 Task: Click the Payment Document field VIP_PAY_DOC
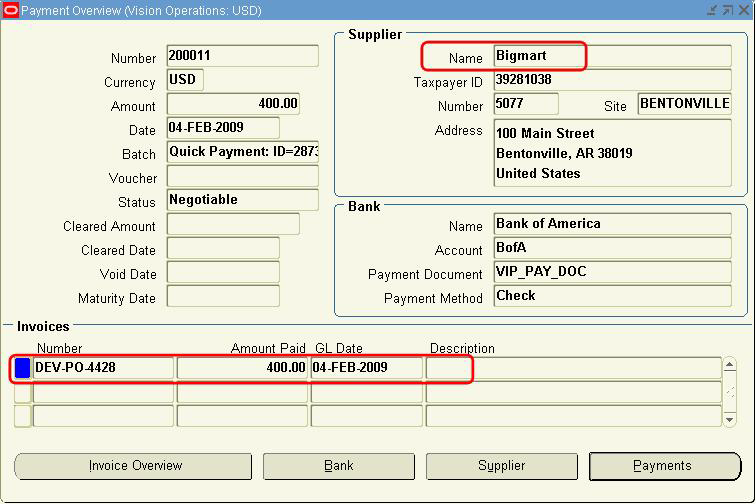(613, 272)
